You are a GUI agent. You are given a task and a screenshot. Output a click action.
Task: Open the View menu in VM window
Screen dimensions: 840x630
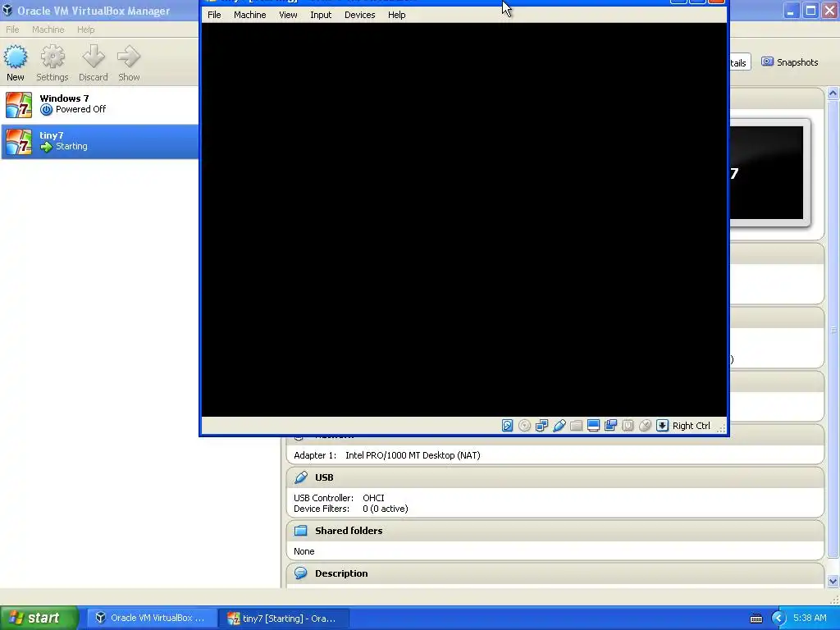tap(288, 15)
